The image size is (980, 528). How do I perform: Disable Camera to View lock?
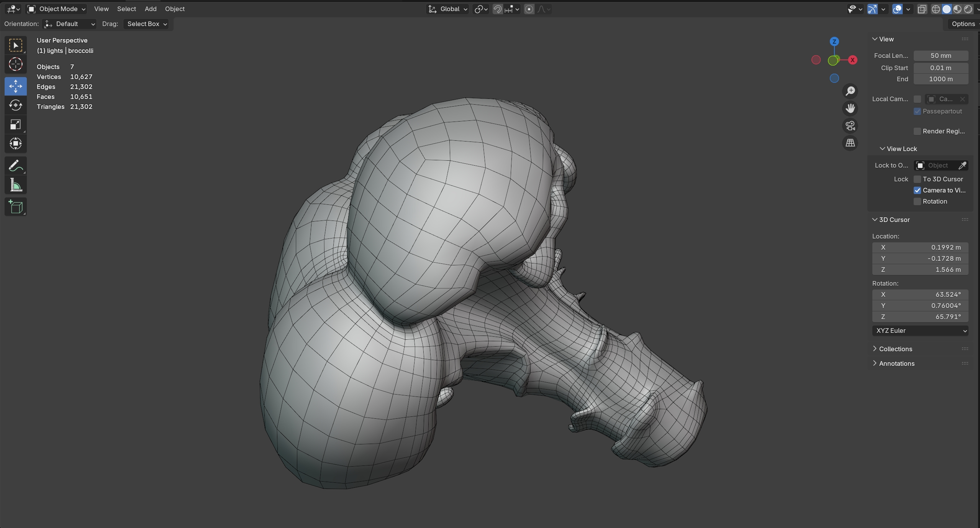click(x=917, y=190)
